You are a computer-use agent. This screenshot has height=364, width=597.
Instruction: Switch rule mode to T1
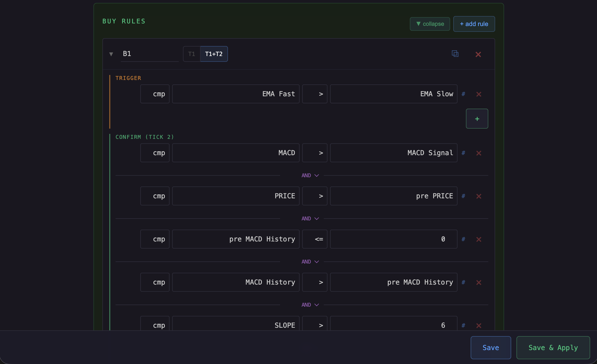pos(192,54)
